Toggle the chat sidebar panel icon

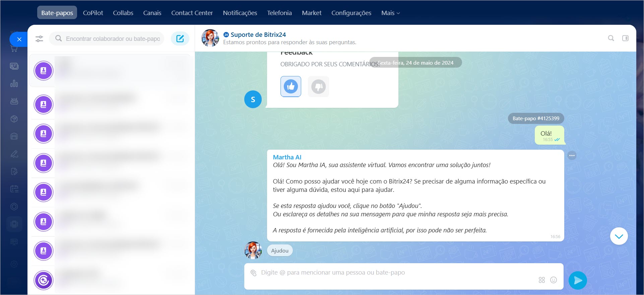[x=625, y=38]
